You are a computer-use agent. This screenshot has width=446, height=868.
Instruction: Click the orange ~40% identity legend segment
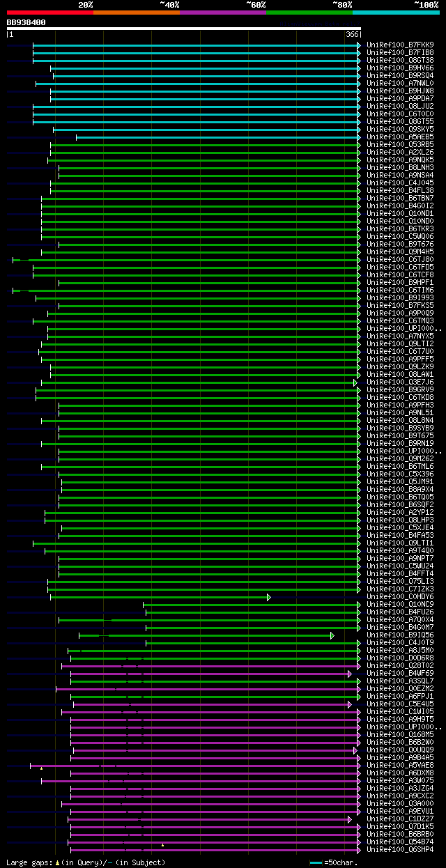point(136,13)
